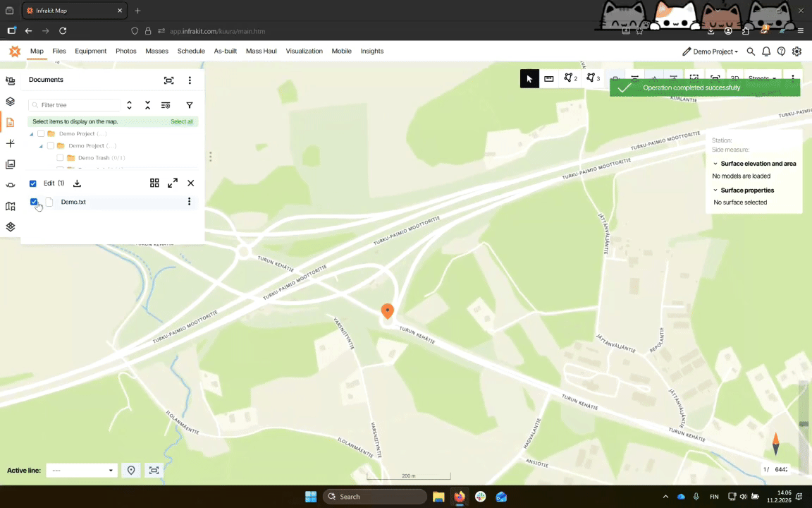Click the zoom-to-active-line frame icon

point(154,470)
